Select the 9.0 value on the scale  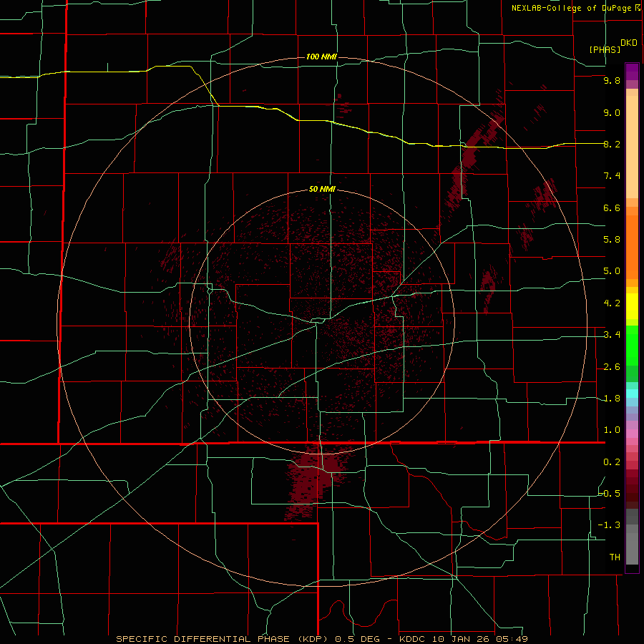pos(612,113)
